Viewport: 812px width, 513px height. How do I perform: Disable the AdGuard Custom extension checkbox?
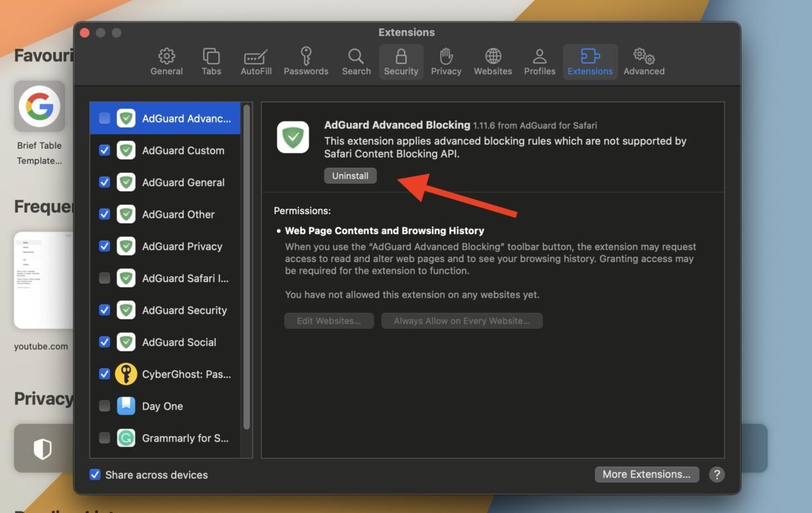point(105,150)
